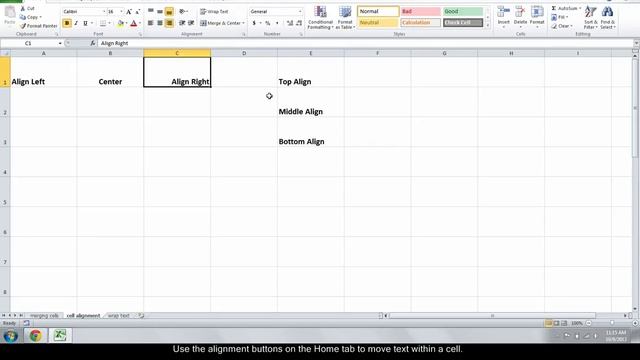Switch to merging cells sheet tab
The image size is (640, 360).
[44, 316]
